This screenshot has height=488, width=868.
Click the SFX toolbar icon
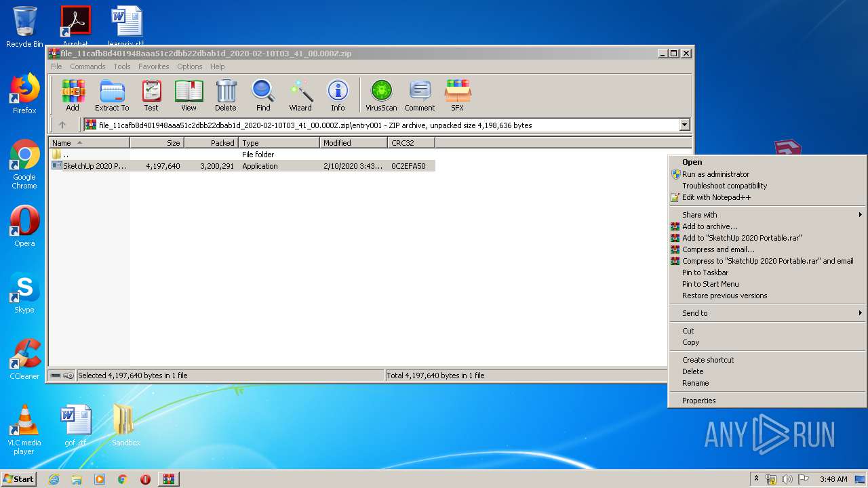[458, 96]
